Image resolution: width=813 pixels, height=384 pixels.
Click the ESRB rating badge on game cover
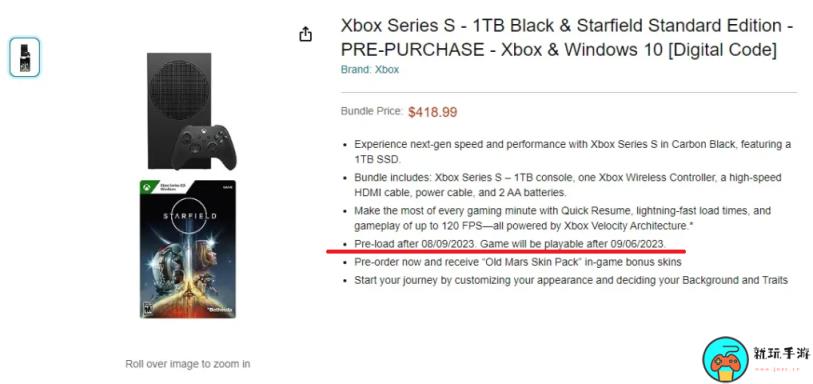tap(146, 308)
